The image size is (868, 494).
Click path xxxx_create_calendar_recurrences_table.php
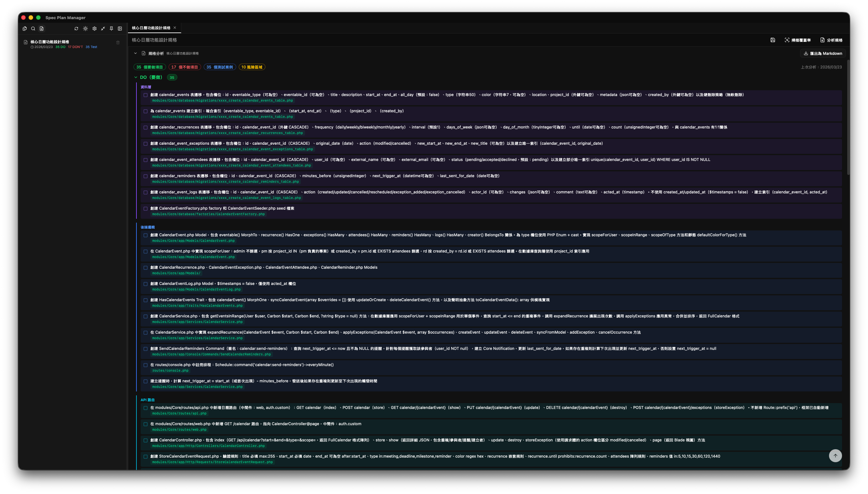(x=227, y=133)
